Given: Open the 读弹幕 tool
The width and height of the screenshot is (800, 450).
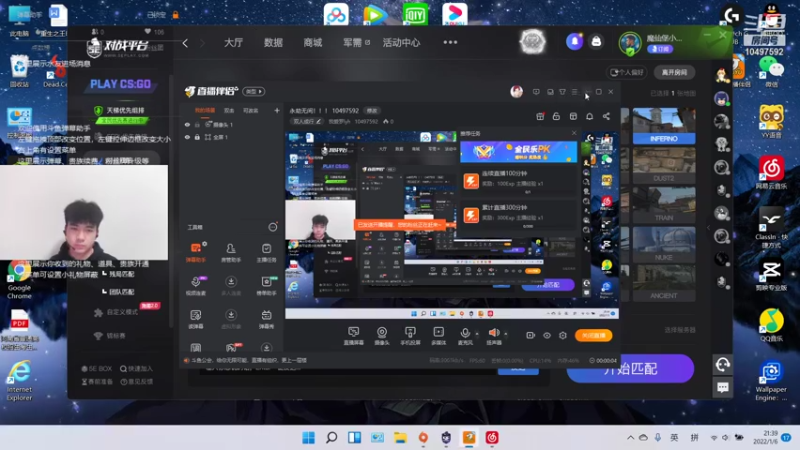Looking at the screenshot, I should (195, 319).
